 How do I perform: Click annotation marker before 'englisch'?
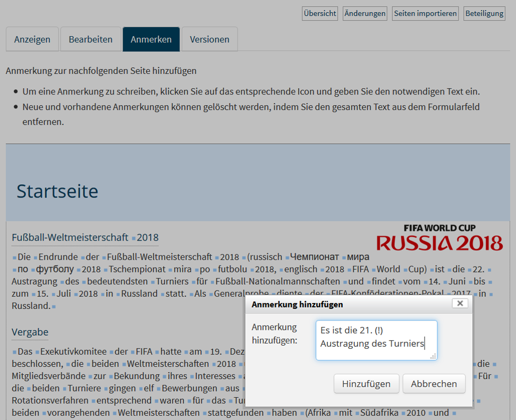click(281, 270)
